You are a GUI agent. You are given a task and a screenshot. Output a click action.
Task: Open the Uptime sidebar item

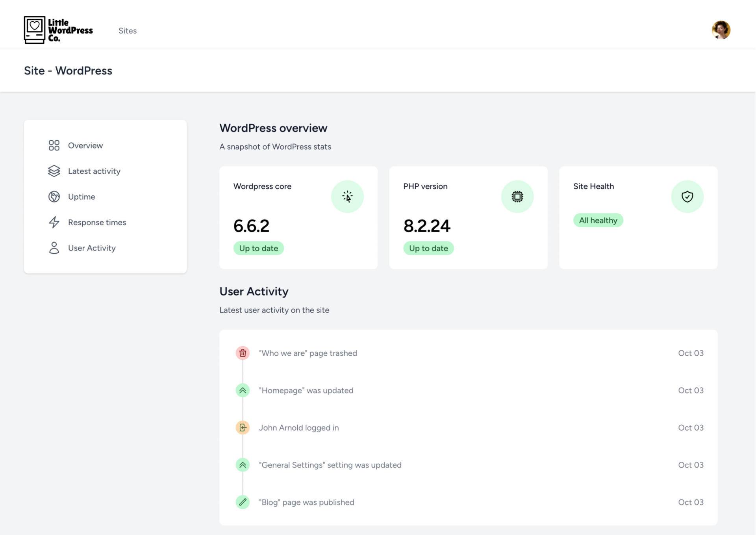click(82, 197)
